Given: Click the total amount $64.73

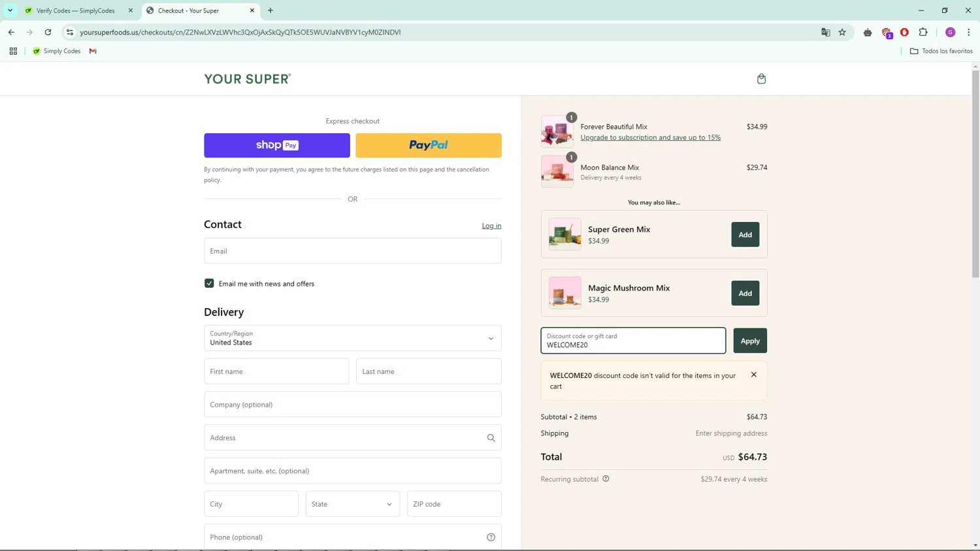Looking at the screenshot, I should [x=753, y=457].
